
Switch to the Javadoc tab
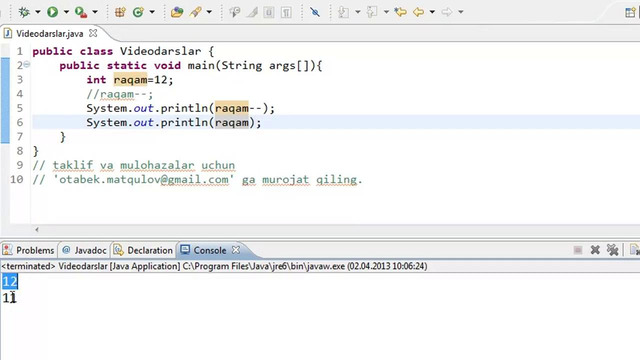[x=84, y=250]
